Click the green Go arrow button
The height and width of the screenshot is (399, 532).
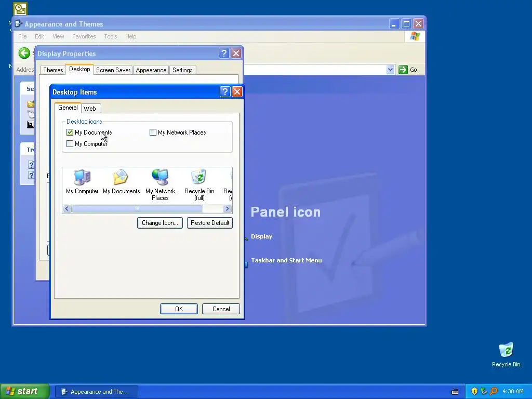(403, 70)
